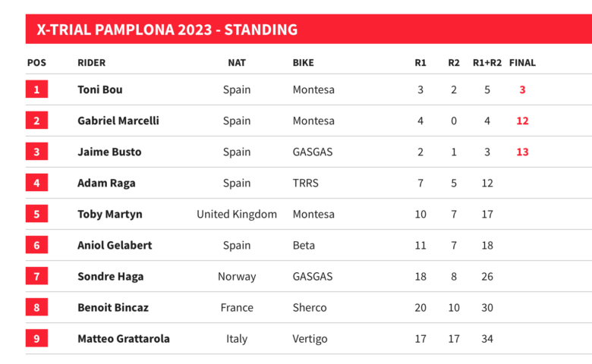Click rider name Toni Bou
The height and width of the screenshot is (364, 592).
coord(100,89)
